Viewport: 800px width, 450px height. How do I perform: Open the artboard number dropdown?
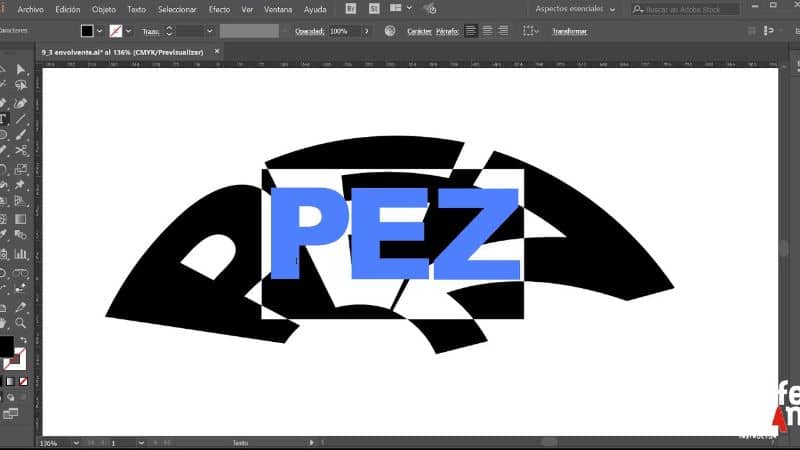click(x=141, y=443)
